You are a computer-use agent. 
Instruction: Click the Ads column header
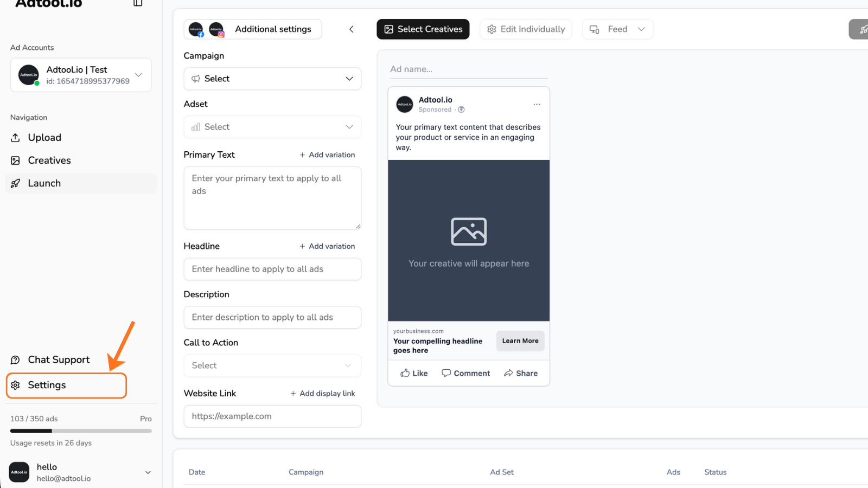pyautogui.click(x=673, y=472)
